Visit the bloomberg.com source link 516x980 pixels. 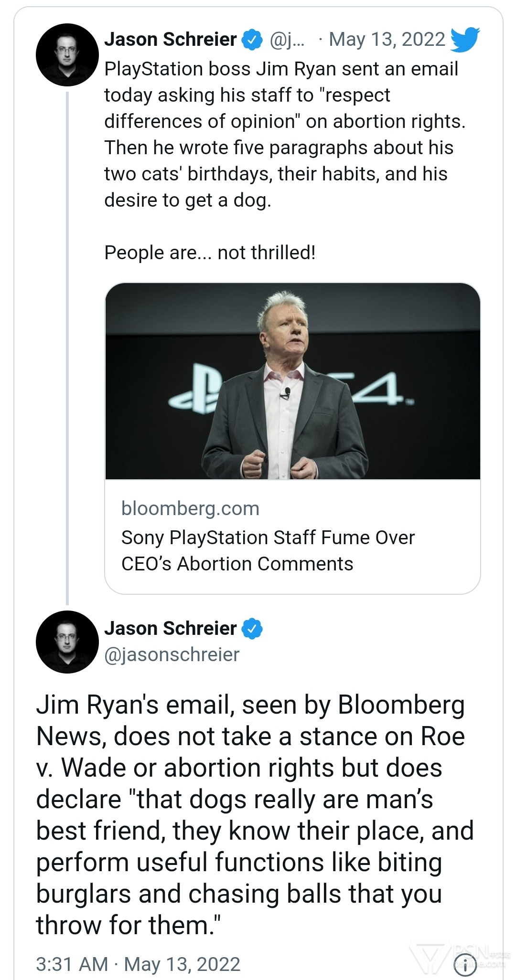[x=190, y=508]
